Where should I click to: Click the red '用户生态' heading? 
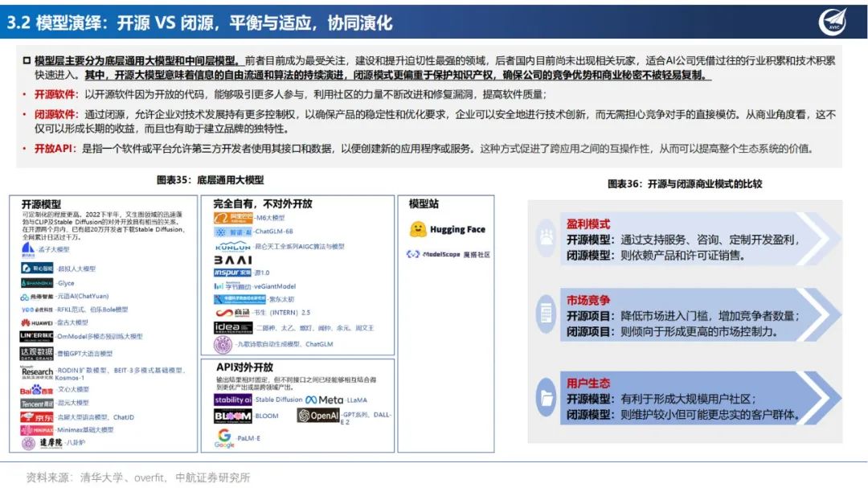588,383
